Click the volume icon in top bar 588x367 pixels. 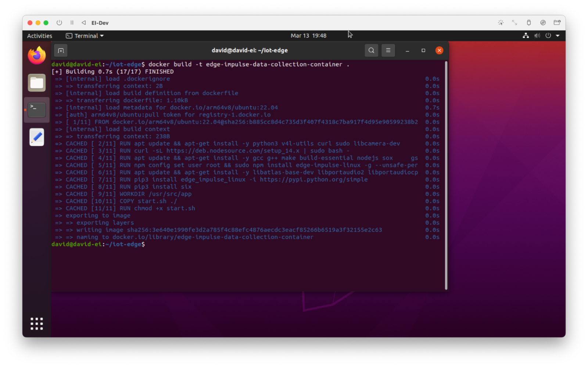pyautogui.click(x=537, y=36)
